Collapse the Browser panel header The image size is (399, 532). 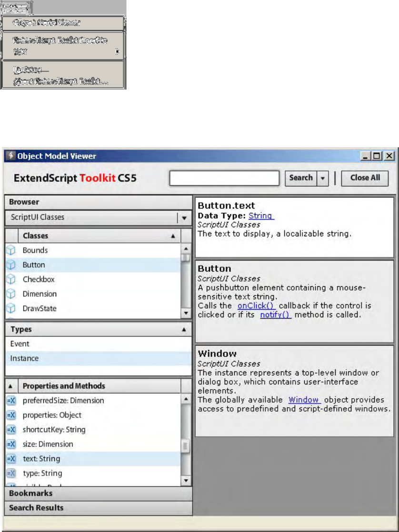coord(99,202)
